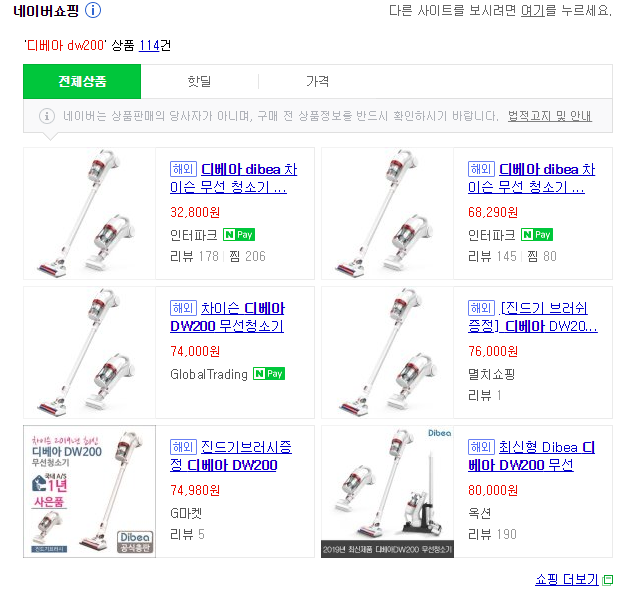Open 차이슨 디베아 DW200 무선청소기 product title

227,317
